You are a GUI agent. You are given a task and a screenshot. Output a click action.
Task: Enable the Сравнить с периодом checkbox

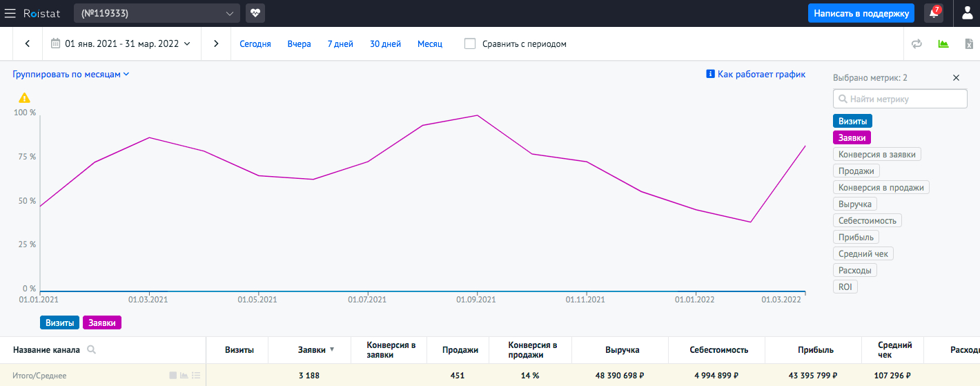tap(470, 44)
